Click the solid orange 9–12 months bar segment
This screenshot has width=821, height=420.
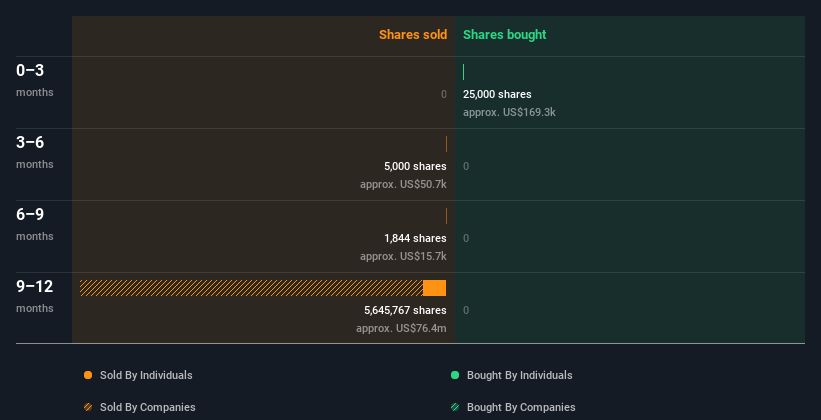(x=434, y=288)
